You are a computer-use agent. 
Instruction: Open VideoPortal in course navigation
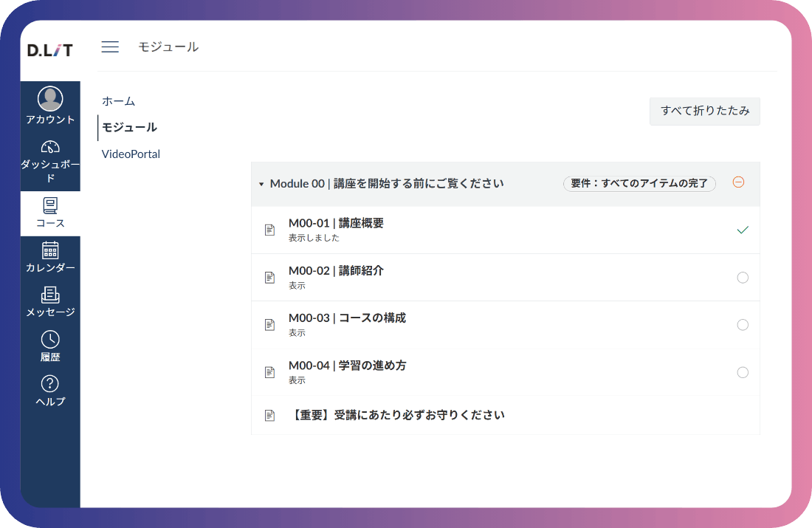[x=131, y=154]
